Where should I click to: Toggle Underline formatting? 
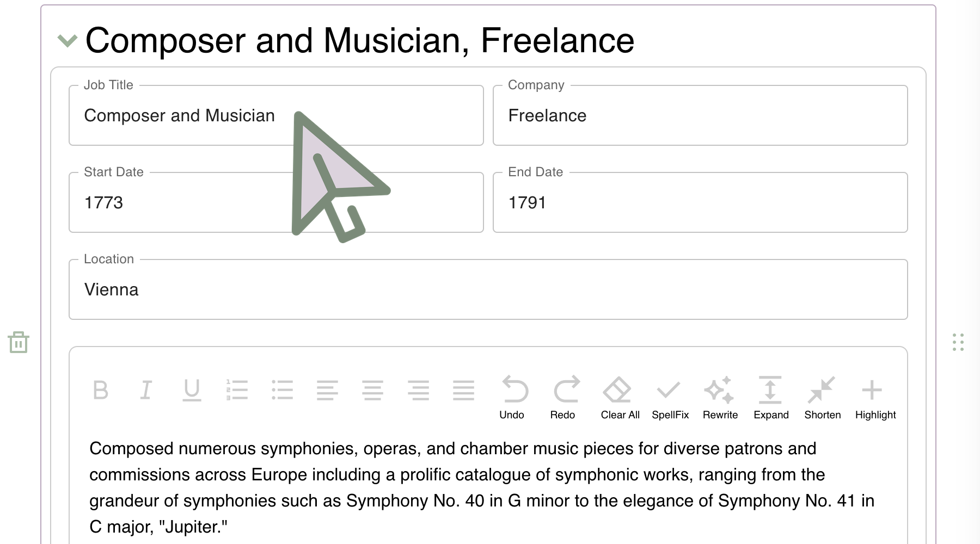coord(192,390)
